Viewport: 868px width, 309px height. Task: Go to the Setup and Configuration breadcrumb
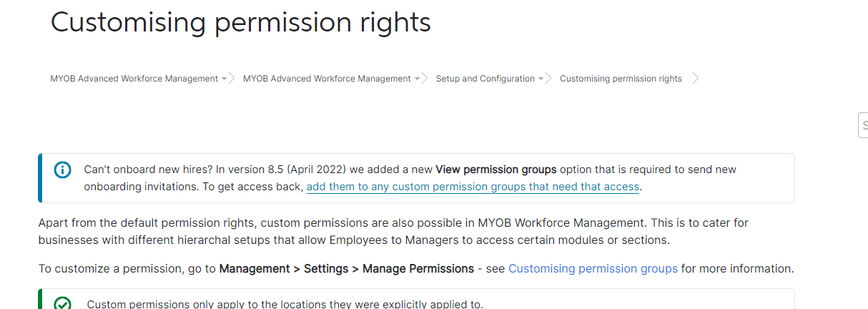click(485, 79)
